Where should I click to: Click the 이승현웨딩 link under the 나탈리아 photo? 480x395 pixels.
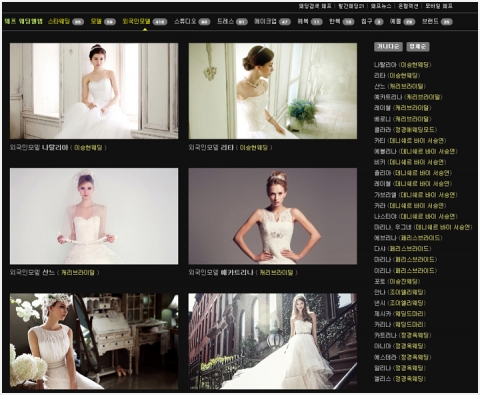[88, 147]
